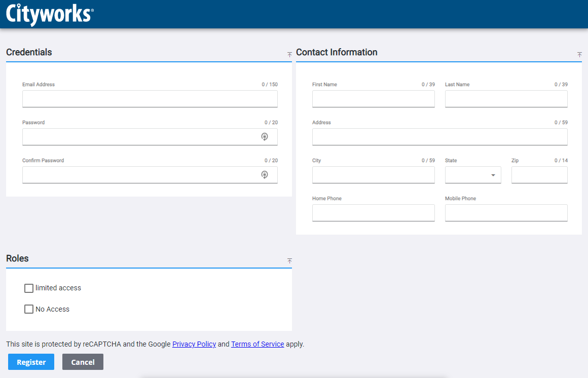The width and height of the screenshot is (588, 378).
Task: Select the Last Name field
Action: [506, 99]
